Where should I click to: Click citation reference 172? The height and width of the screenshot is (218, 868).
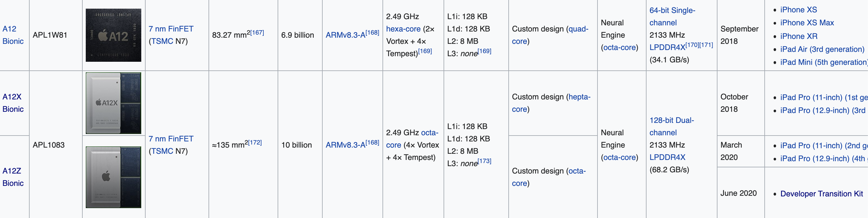point(255,142)
